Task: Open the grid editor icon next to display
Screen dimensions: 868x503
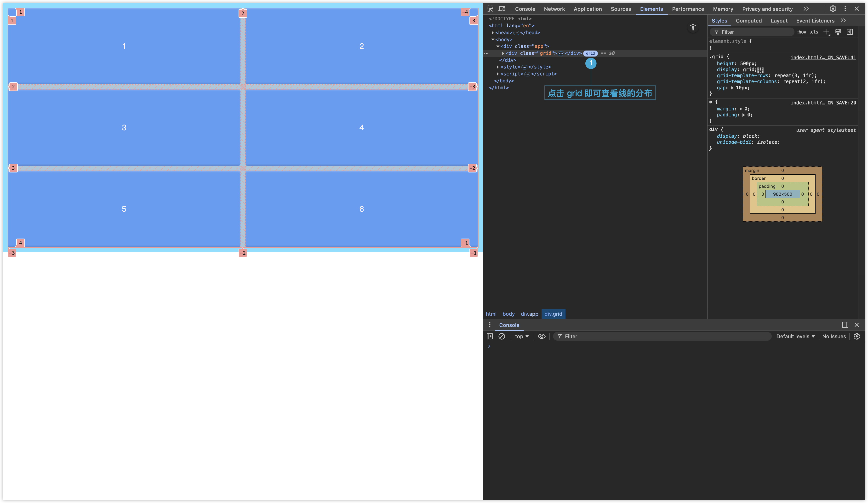Action: [x=760, y=70]
